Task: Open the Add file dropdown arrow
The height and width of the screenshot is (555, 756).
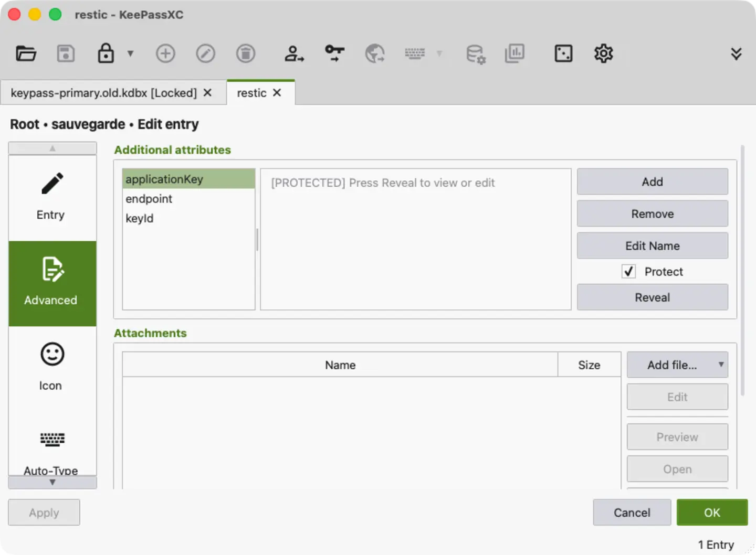Action: click(x=721, y=365)
